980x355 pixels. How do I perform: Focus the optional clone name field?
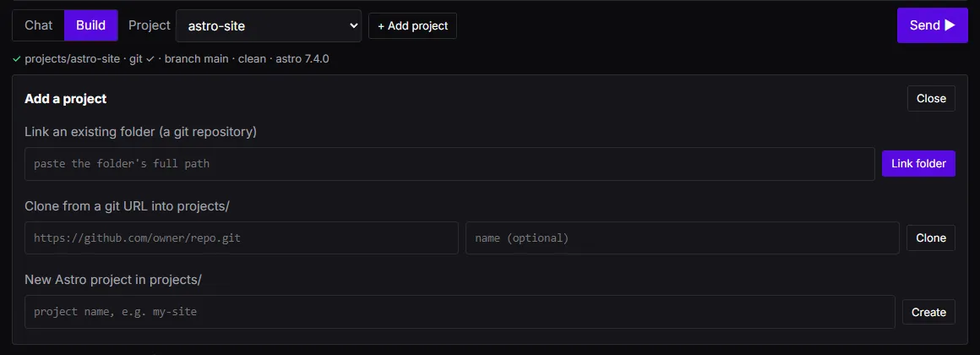(x=682, y=238)
